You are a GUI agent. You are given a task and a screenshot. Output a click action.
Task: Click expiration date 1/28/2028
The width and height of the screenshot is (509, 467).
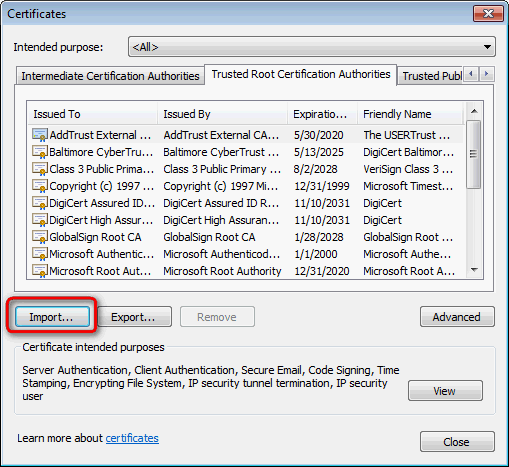click(x=319, y=237)
